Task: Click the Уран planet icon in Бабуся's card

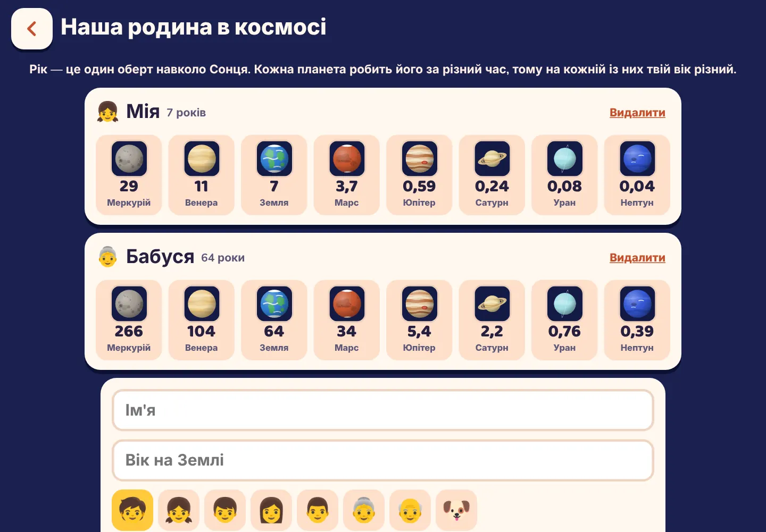Action: tap(564, 303)
